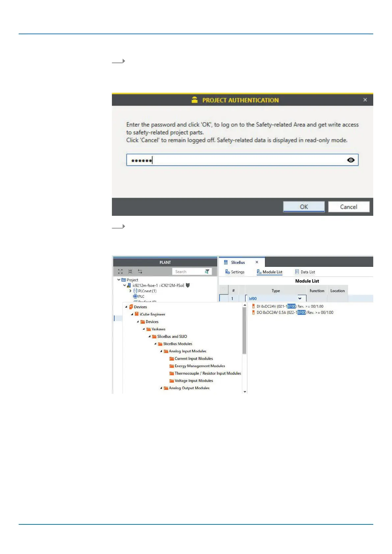Click OK in Project Authentication dialog
Image resolution: width=392 pixels, height=554 pixels.
[x=304, y=207]
